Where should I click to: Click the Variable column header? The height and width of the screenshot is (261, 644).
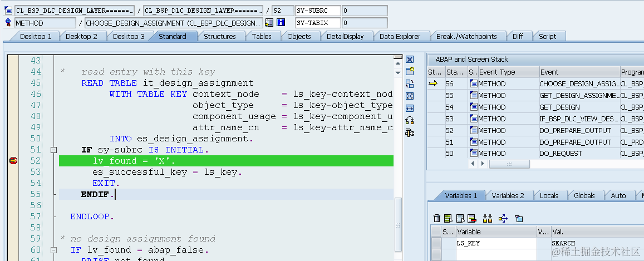496,232
